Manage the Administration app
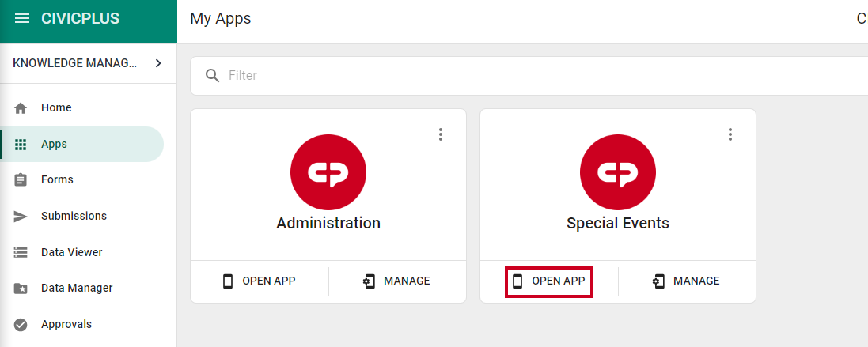868x347 pixels. pyautogui.click(x=397, y=281)
